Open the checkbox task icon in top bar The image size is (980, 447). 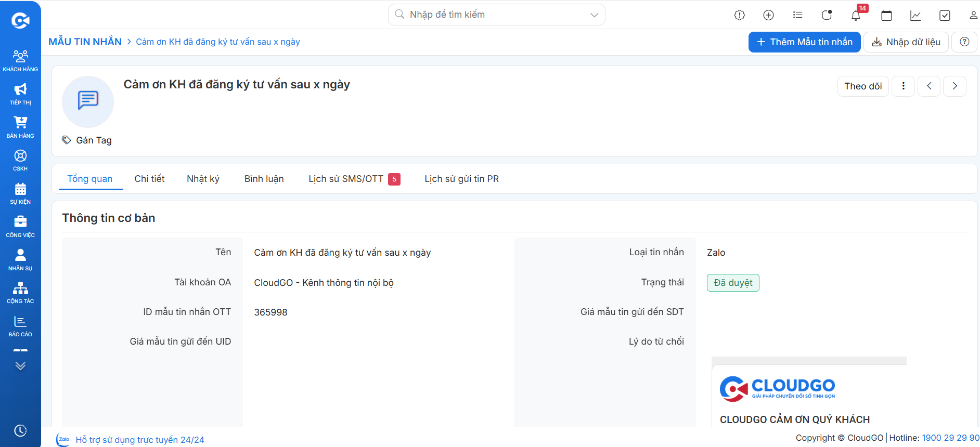pos(945,15)
